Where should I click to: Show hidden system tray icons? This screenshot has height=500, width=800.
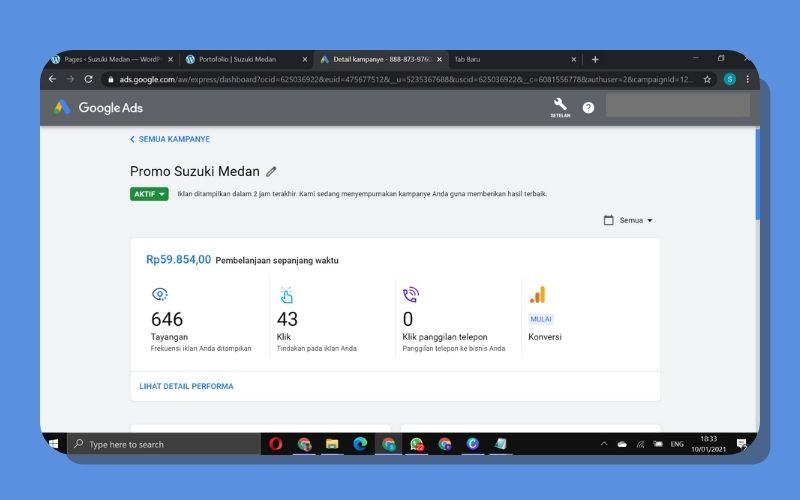click(604, 444)
